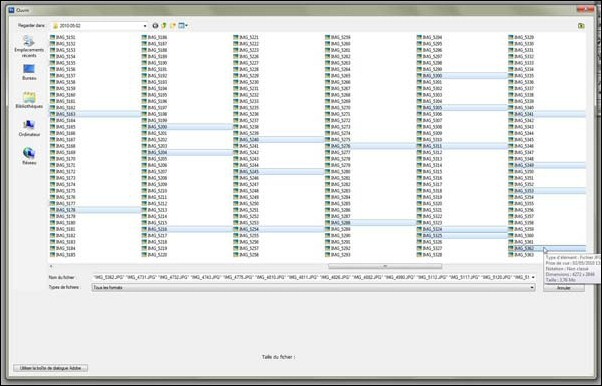602x386 pixels.
Task: Open the Nom du fichier history dropdown arrow
Action: (x=533, y=277)
